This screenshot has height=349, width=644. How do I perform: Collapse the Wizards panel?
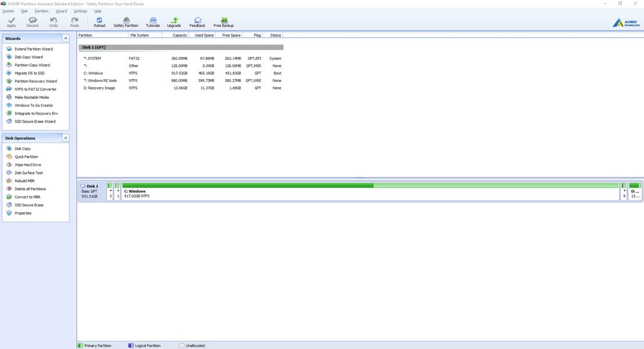coord(65,38)
